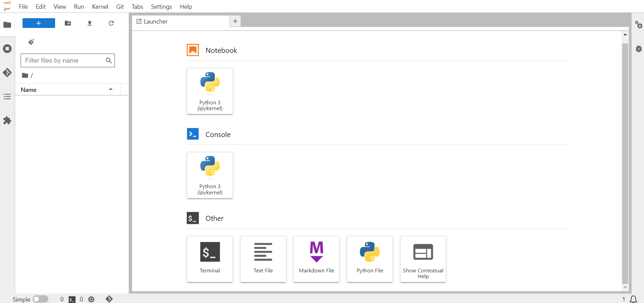644x303 pixels.
Task: Click the Git clone repository icon
Action: 31,42
